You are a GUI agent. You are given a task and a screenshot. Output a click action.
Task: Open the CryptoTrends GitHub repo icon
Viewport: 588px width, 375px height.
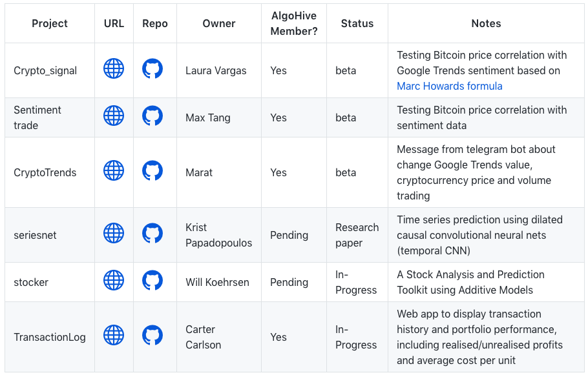point(152,170)
